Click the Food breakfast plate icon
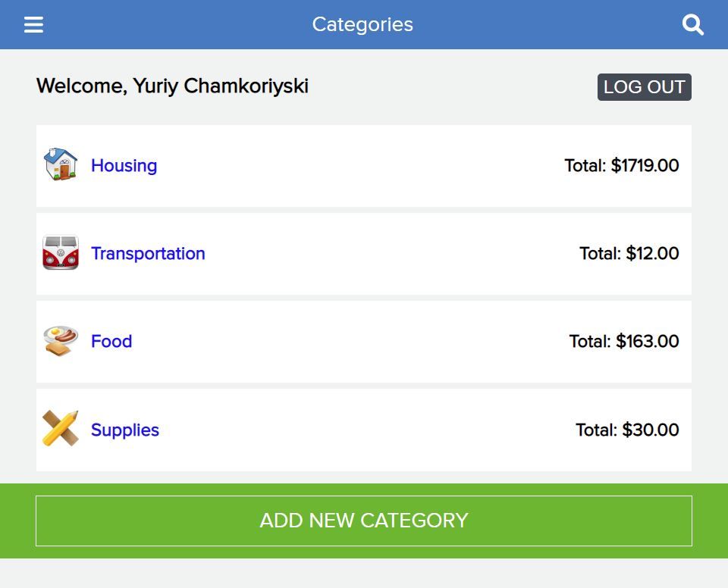 tap(61, 341)
